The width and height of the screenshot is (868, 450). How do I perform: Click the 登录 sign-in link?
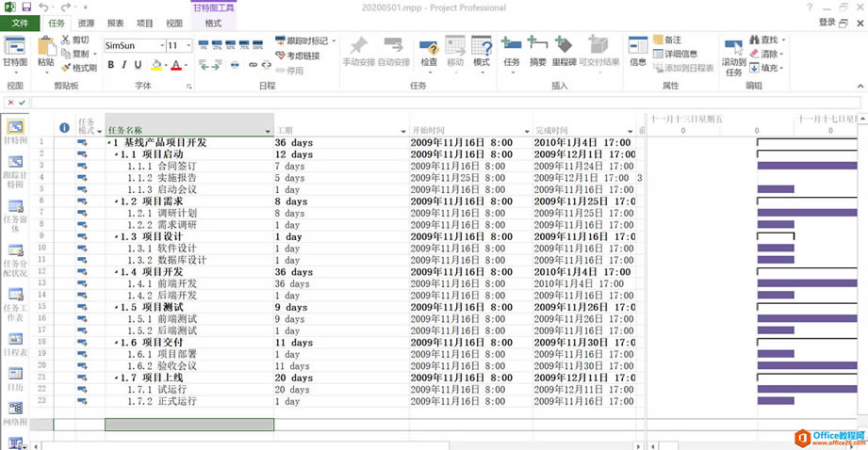(x=827, y=23)
